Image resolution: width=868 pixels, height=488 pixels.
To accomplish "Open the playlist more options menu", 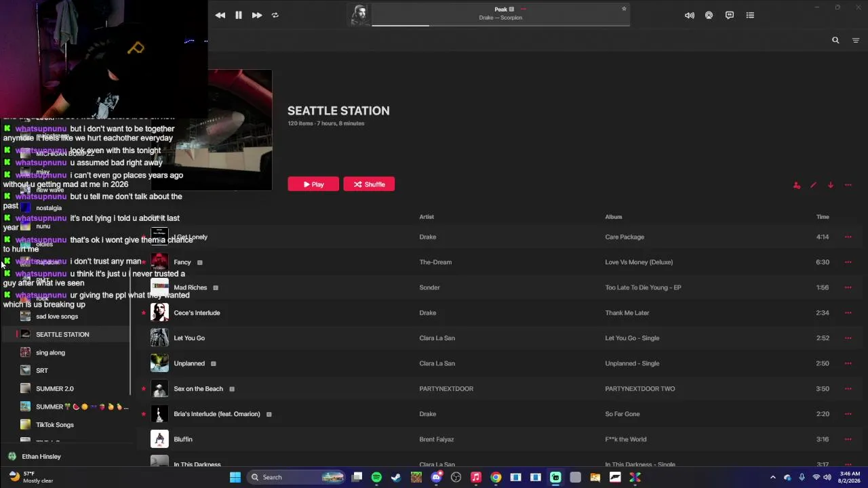I will click(x=848, y=185).
